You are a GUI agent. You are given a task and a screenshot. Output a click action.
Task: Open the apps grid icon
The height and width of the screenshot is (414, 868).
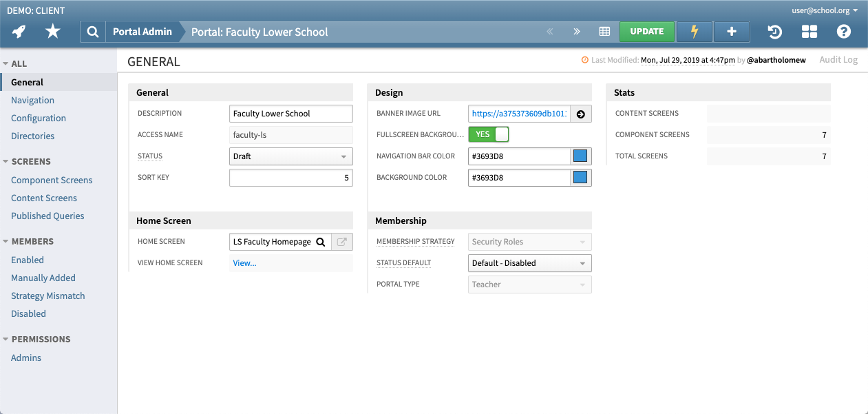pos(809,32)
